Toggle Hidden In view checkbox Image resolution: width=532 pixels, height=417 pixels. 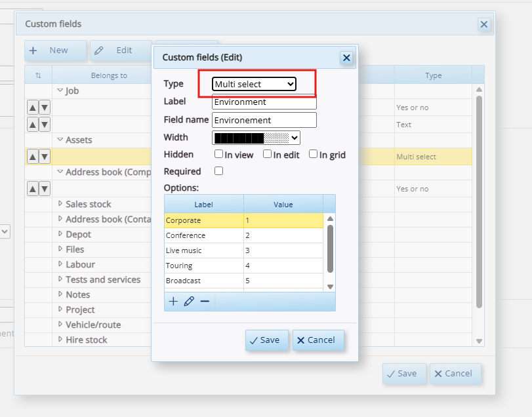coord(219,154)
